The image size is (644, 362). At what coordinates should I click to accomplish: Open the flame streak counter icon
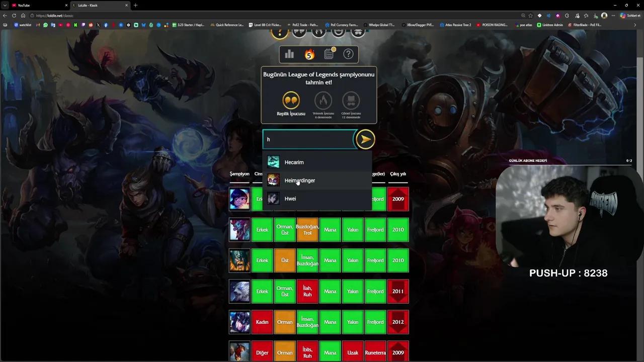(309, 54)
